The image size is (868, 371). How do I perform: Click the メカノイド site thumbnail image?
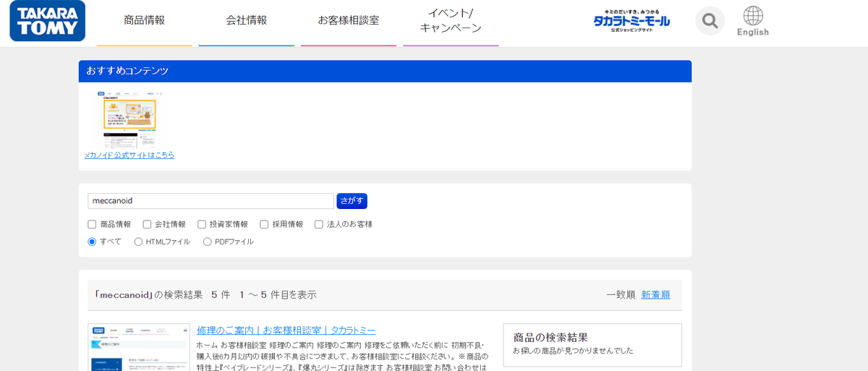[x=130, y=119]
